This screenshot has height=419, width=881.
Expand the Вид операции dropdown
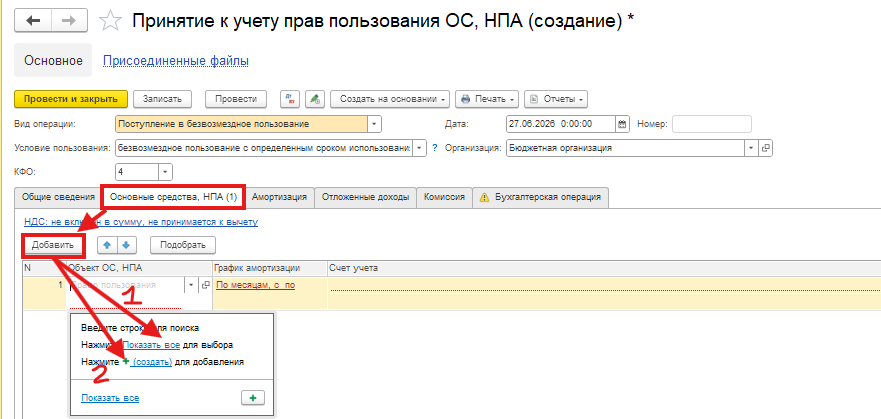tap(375, 124)
